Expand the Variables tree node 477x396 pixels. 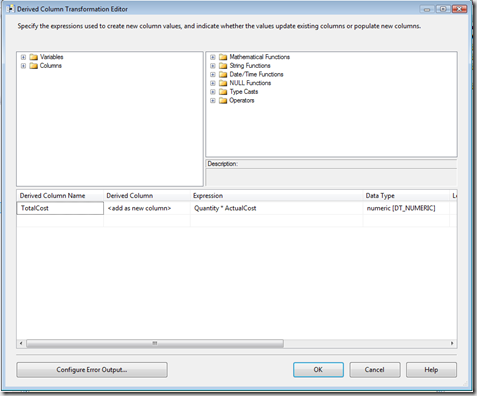click(23, 57)
